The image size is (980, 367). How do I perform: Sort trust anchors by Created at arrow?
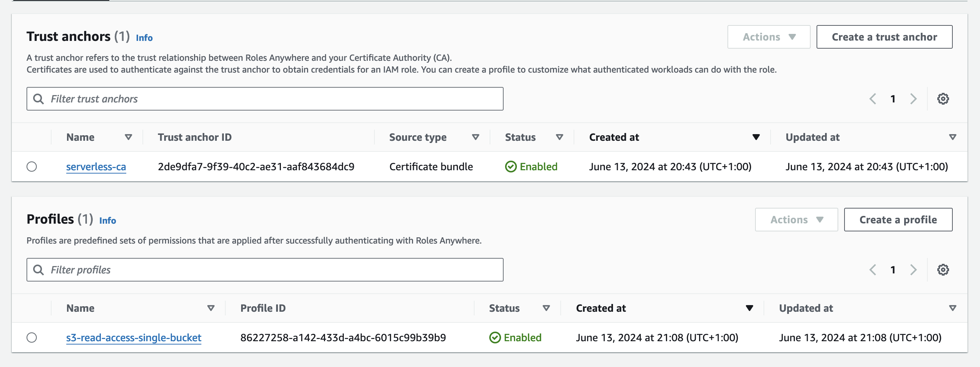click(756, 137)
